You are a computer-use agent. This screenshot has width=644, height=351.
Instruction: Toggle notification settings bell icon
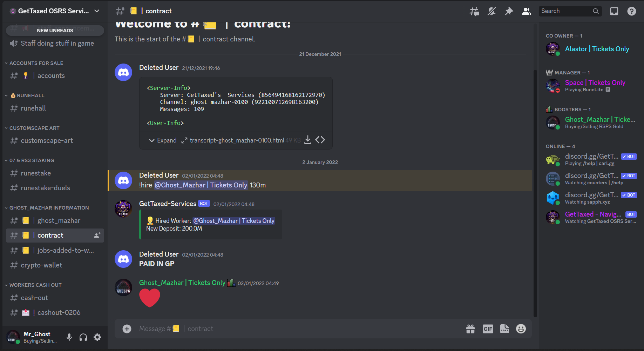click(492, 11)
